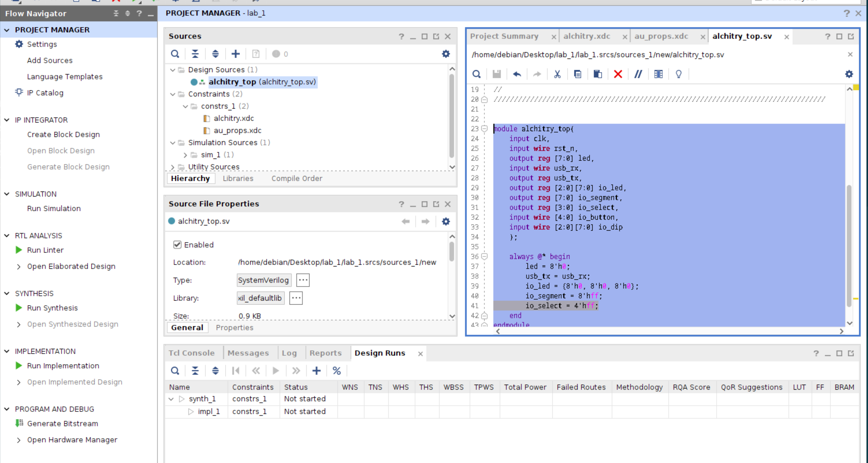The width and height of the screenshot is (868, 463).
Task: Click Run Synthesis in Flow Navigator
Action: (x=52, y=308)
